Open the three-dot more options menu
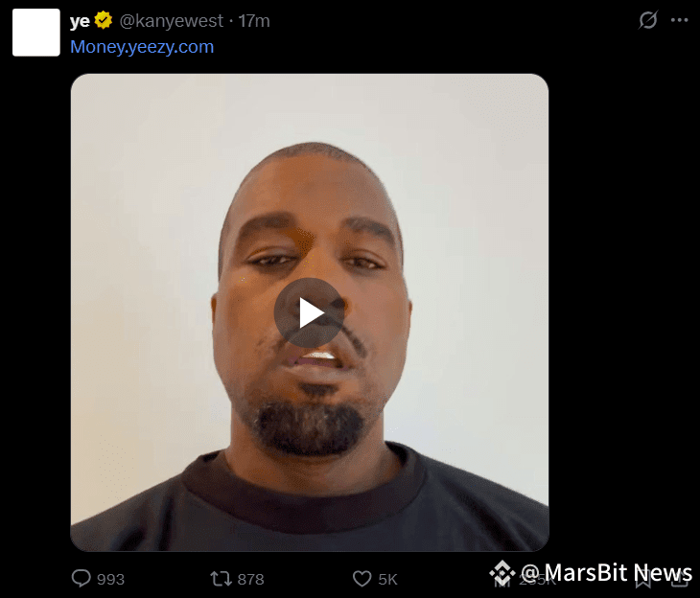700x598 pixels. (x=680, y=20)
